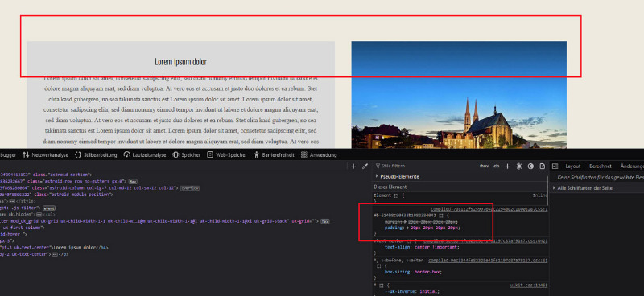Toggle dark color scheme simulation icon

530,166
